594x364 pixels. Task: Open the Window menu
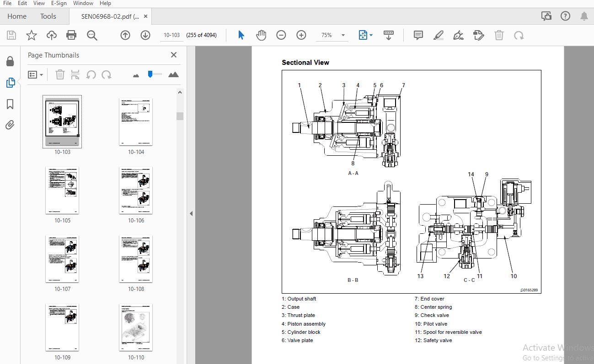(x=83, y=3)
